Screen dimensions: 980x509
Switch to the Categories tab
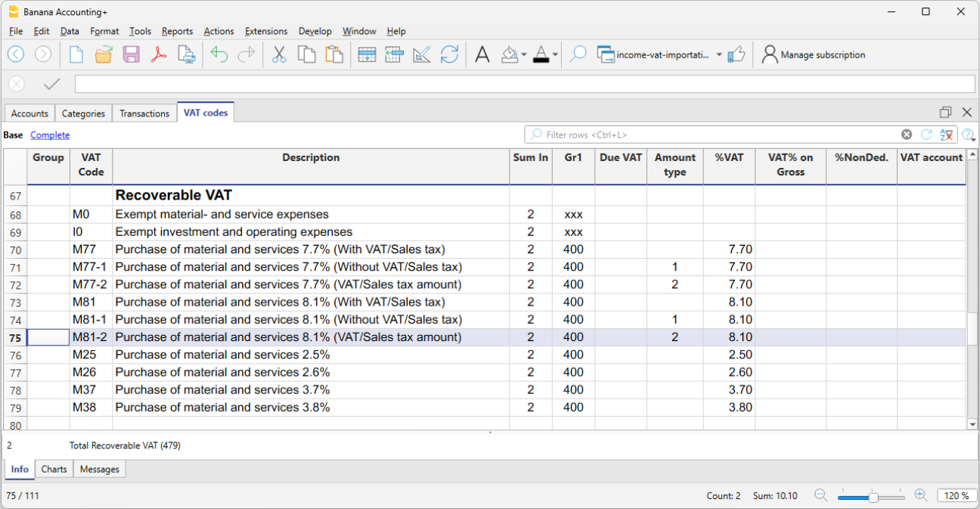pos(83,113)
